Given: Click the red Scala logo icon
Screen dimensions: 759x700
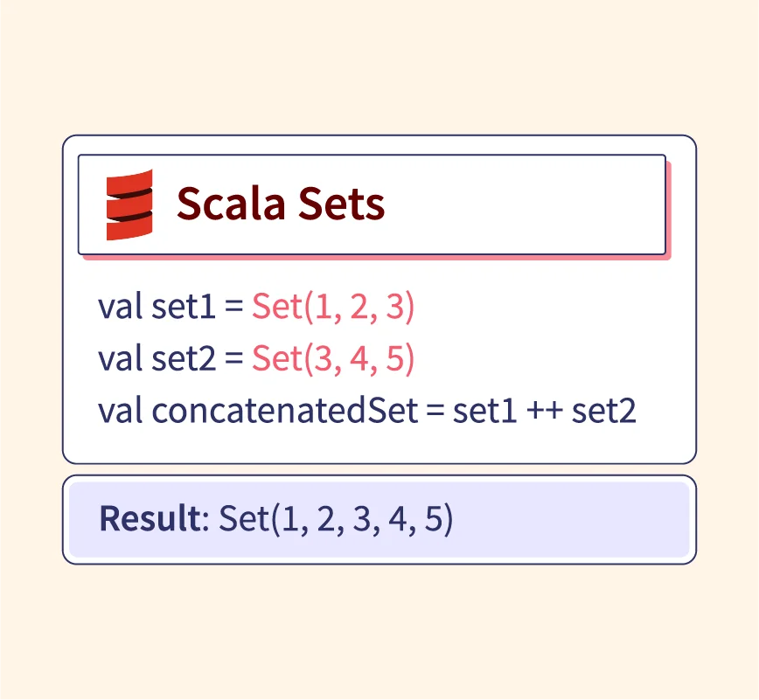Looking at the screenshot, I should pos(129,204).
